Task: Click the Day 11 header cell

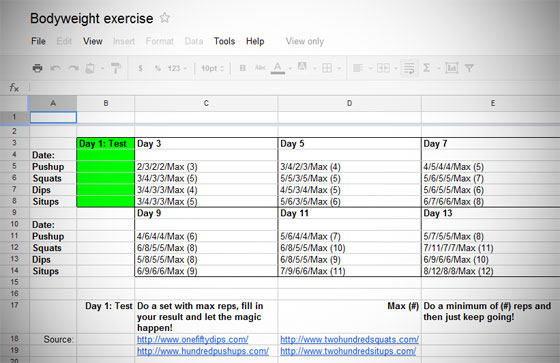Action: pos(349,213)
